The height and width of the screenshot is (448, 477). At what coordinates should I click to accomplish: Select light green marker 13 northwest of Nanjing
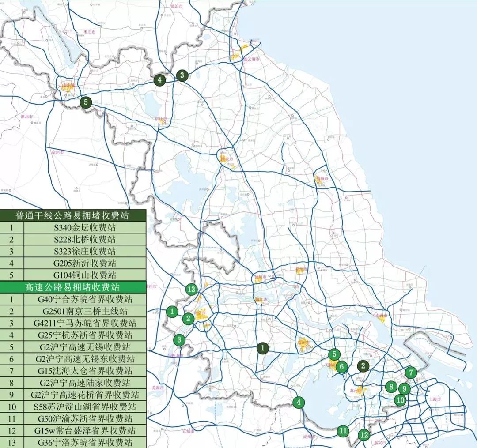(191, 290)
